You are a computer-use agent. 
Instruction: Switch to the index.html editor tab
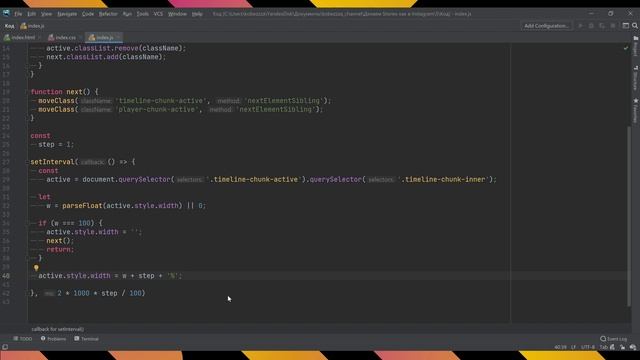coord(23,38)
